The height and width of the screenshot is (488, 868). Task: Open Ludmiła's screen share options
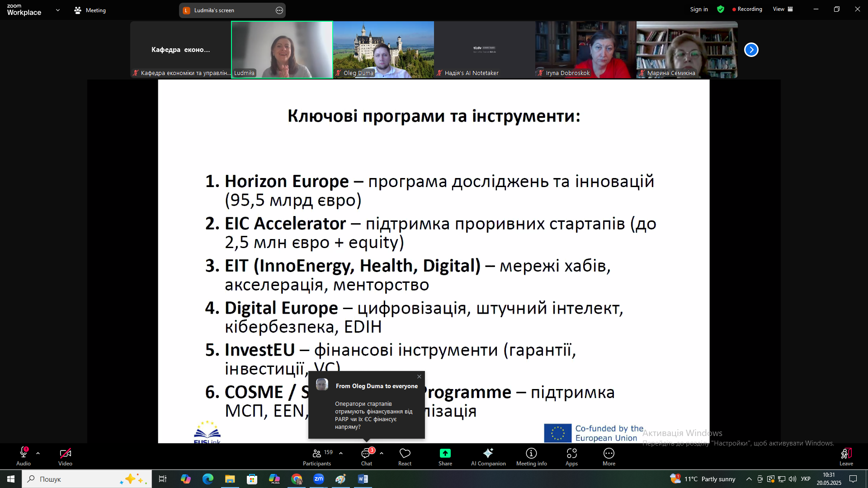click(x=279, y=10)
